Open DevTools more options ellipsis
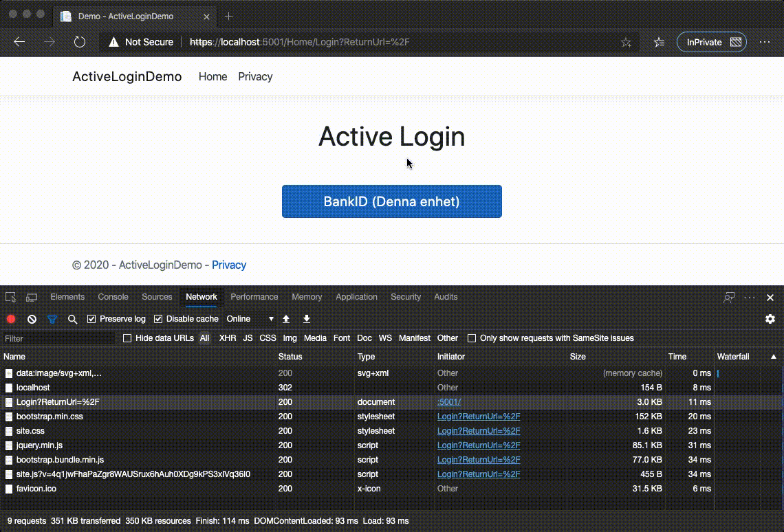 point(750,297)
